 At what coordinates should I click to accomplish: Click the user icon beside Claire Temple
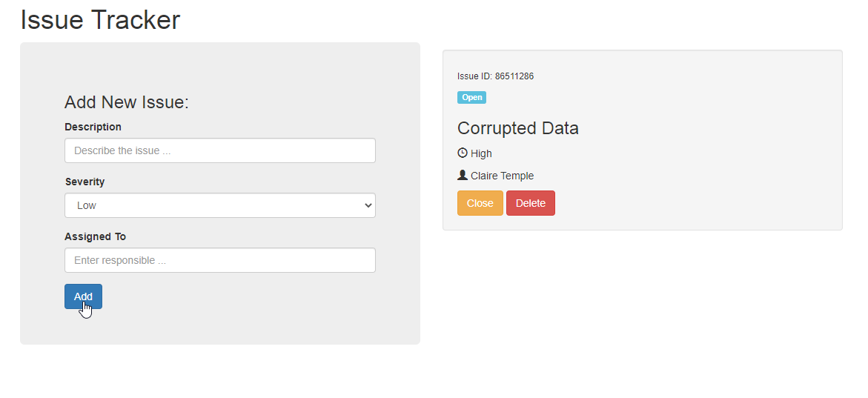[463, 176]
